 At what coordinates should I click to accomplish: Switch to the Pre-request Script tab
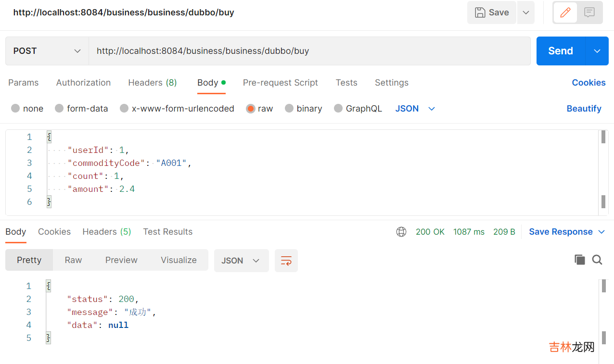pyautogui.click(x=280, y=83)
